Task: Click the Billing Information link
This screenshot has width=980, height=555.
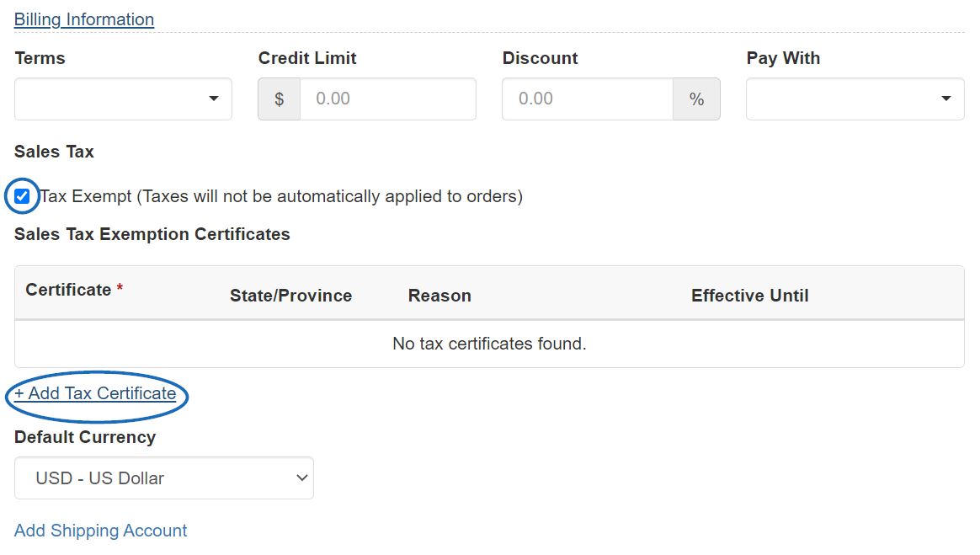Action: tap(83, 19)
